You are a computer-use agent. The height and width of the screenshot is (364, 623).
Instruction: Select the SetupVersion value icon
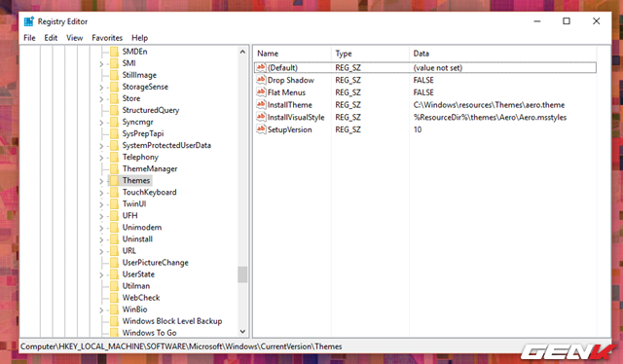click(261, 129)
